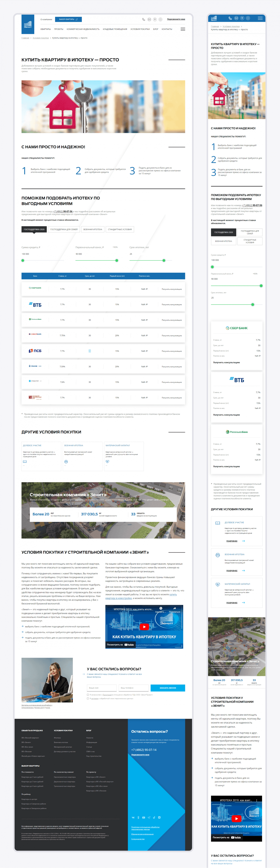Click the Сбер Банк logo in the desktop table
The height and width of the screenshot is (868, 280).
(x=35, y=288)
